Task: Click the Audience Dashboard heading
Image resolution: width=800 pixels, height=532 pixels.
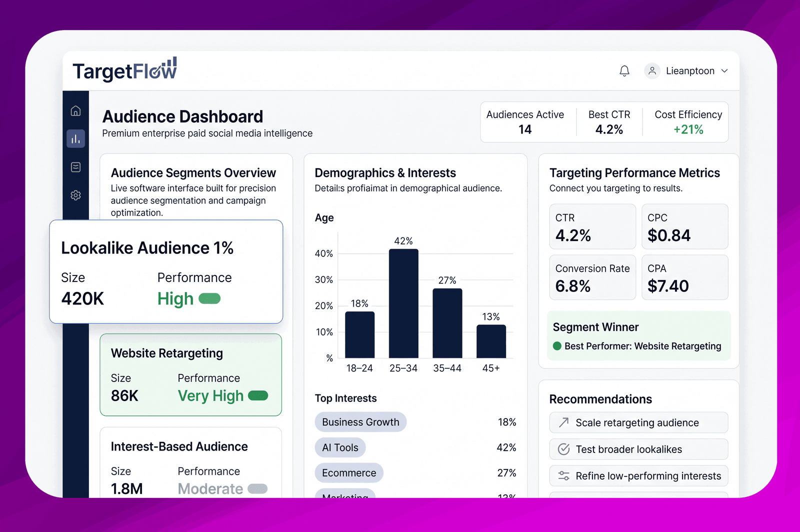Action: click(x=182, y=116)
